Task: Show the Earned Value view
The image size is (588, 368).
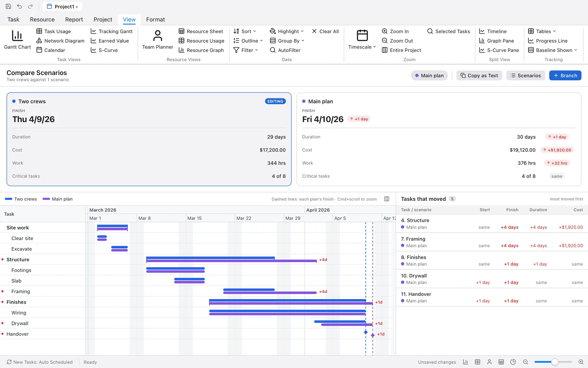Action: click(110, 41)
